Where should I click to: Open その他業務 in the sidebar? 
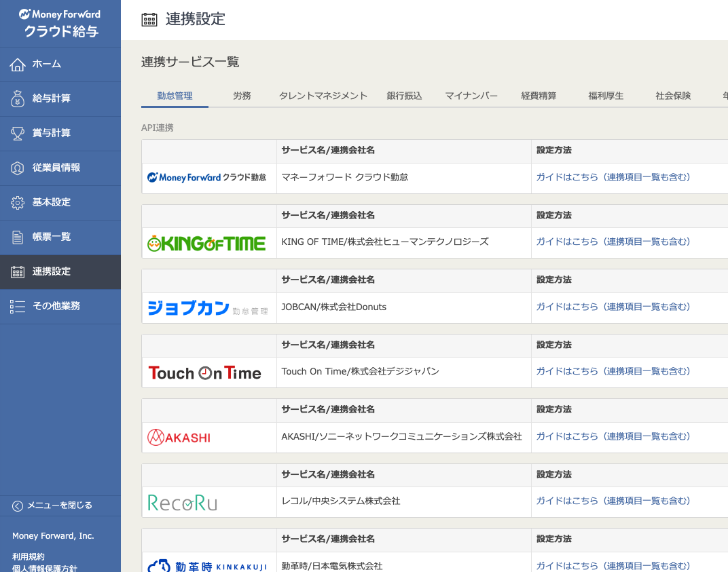[60, 306]
